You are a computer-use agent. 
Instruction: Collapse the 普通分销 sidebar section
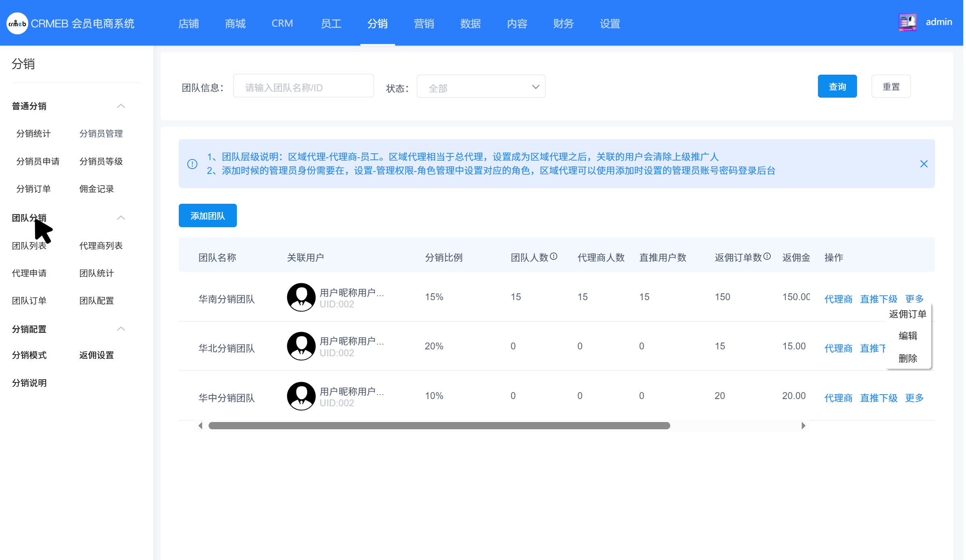coord(121,106)
